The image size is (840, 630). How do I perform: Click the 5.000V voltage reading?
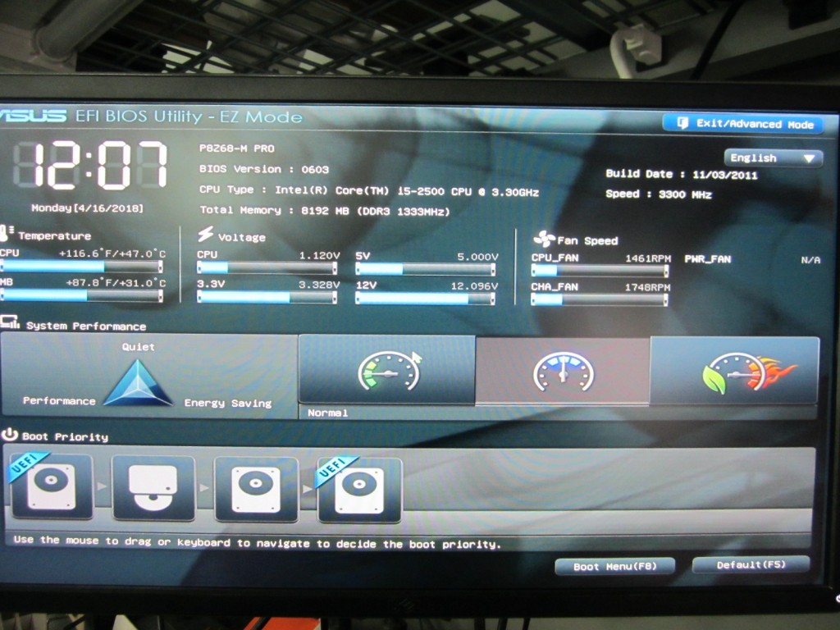(477, 257)
